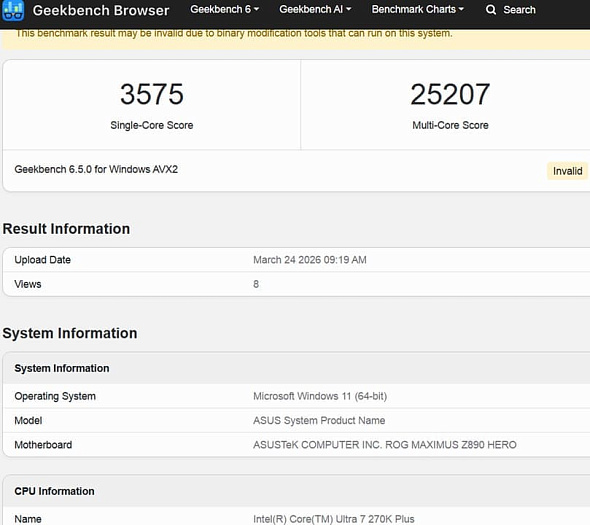The image size is (590, 525).
Task: Select ASUS System Product Name value
Action: coord(319,420)
